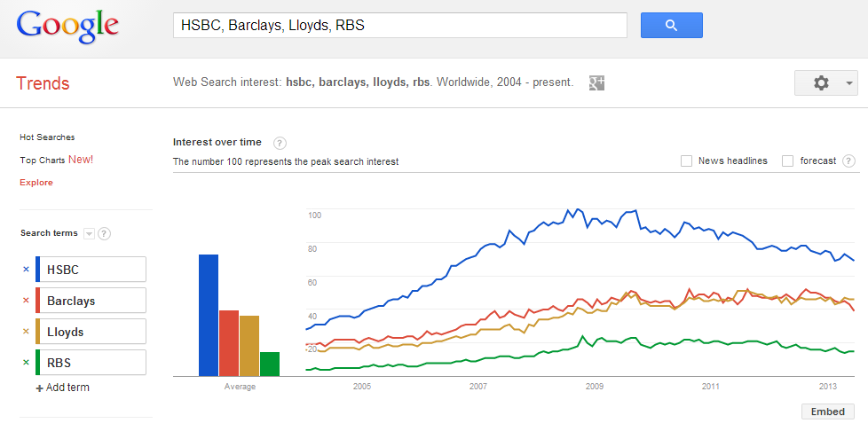Viewport: 868px width, 431px height.
Task: Remove the RBS term with its x
Action: [26, 363]
